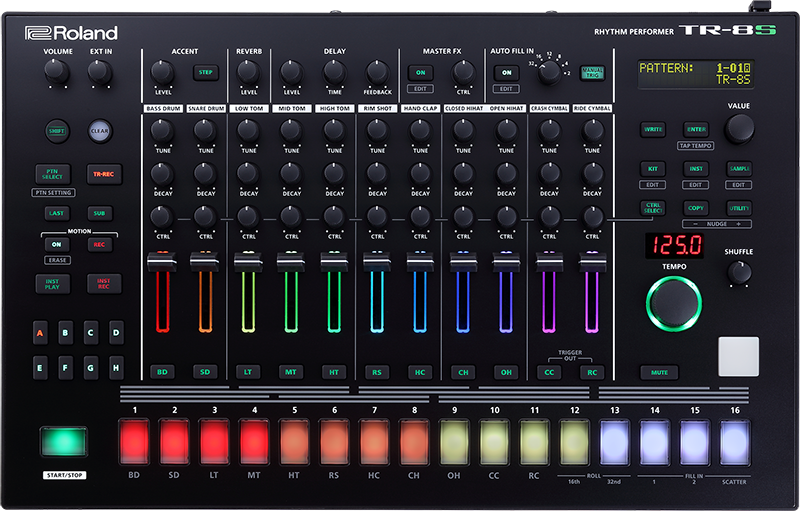Tap the white SCATTER pad

tap(738, 356)
